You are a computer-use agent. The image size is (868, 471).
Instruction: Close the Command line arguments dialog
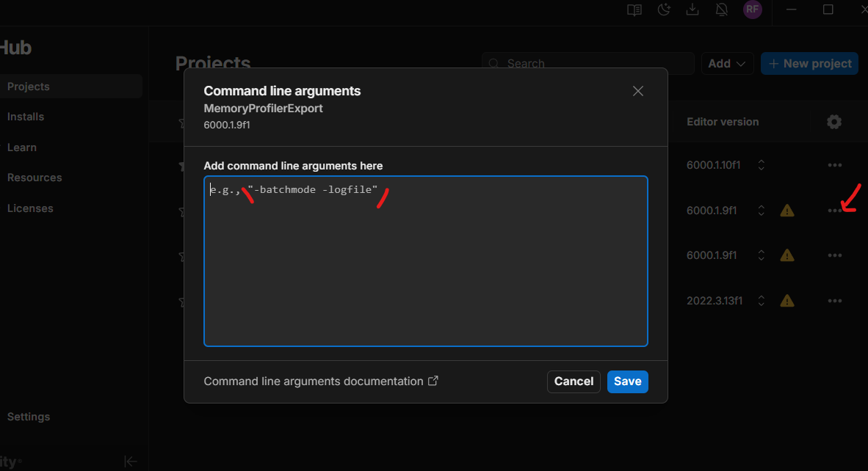click(x=638, y=91)
